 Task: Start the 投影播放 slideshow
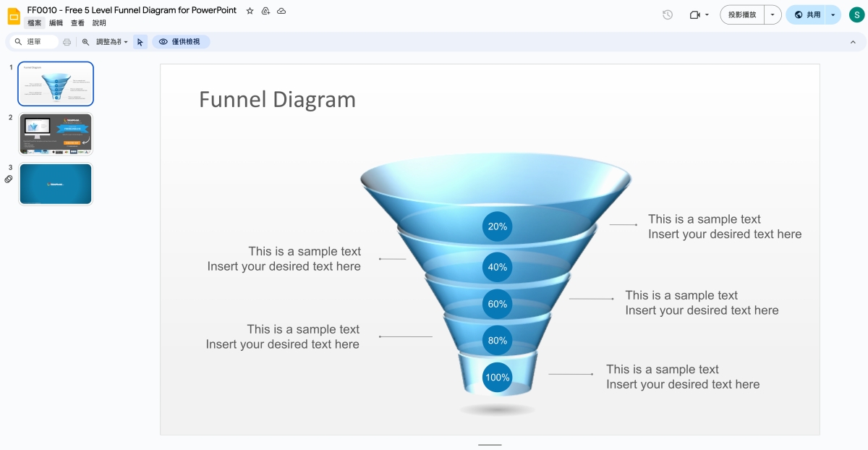[x=742, y=14]
